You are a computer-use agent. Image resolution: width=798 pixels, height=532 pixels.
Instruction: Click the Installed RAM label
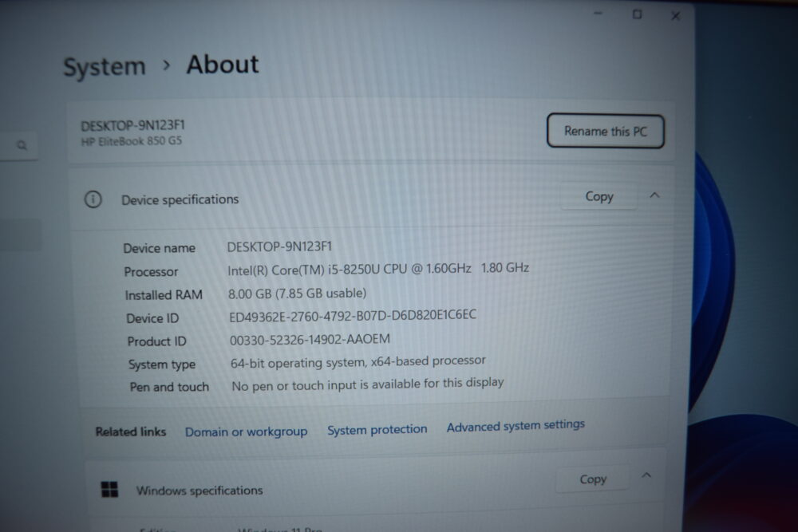point(164,295)
